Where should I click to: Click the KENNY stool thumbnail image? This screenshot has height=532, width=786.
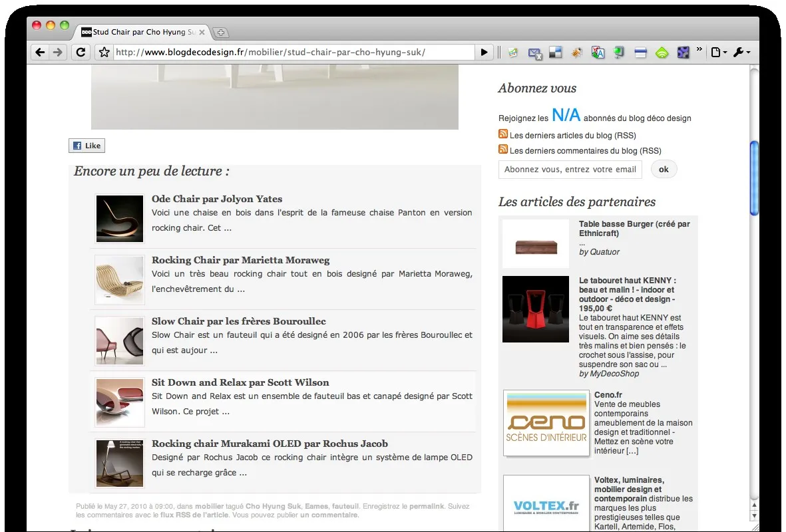(536, 309)
